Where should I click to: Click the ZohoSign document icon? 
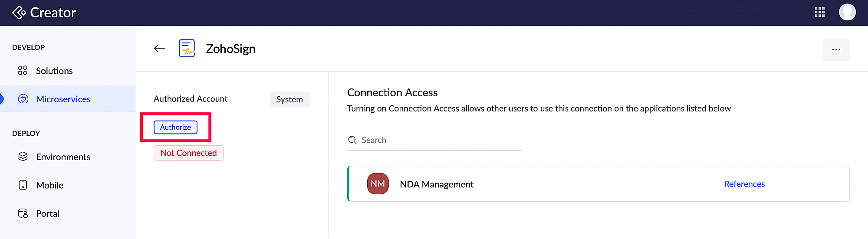(x=187, y=48)
